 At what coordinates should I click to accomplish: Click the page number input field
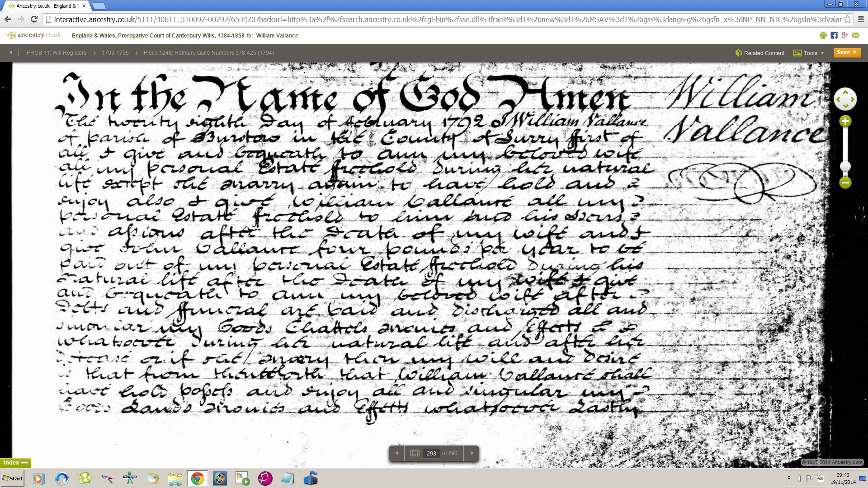coord(431,453)
